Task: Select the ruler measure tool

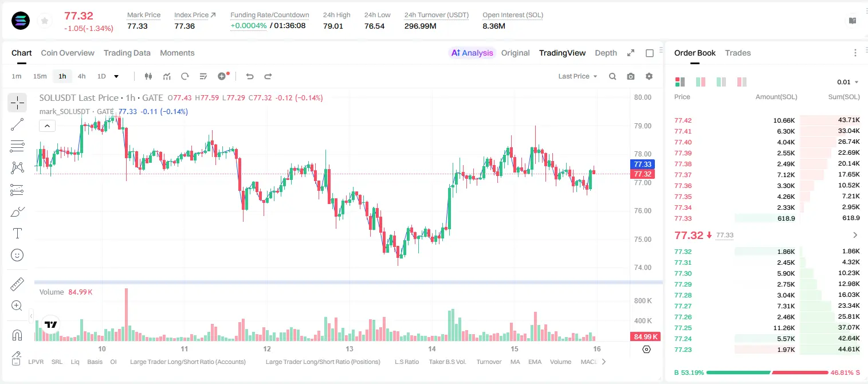Action: tap(17, 284)
